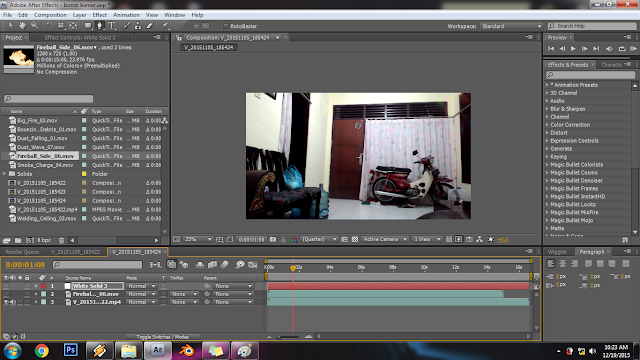The width and height of the screenshot is (640, 360).
Task: Select the Pan Behind anchor tool
Action: click(73, 26)
